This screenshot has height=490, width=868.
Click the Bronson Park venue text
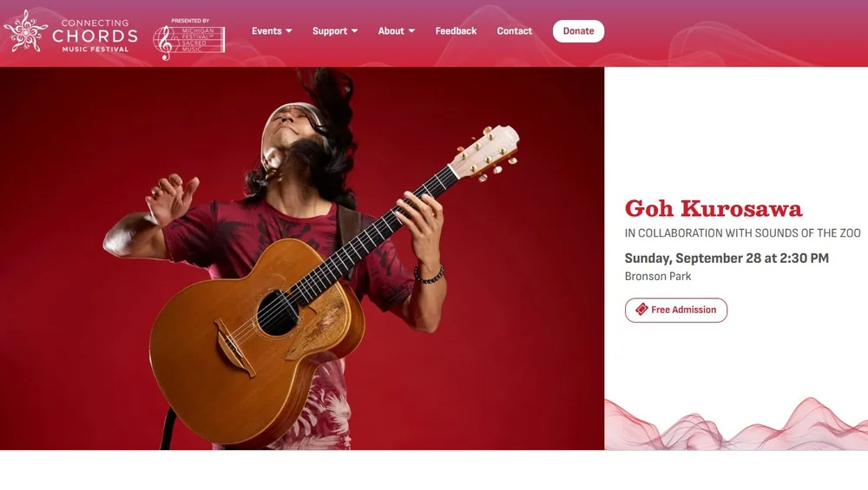658,276
